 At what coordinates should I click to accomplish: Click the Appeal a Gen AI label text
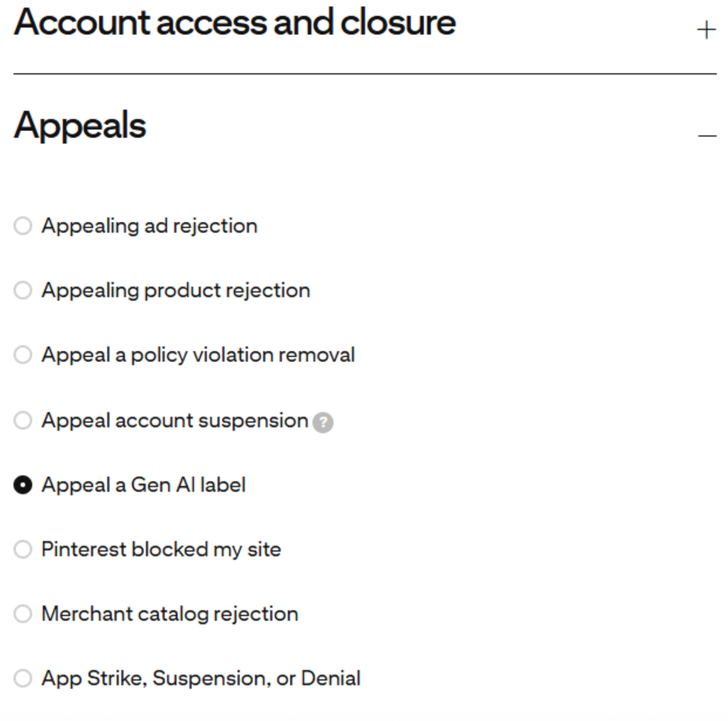pyautogui.click(x=144, y=485)
